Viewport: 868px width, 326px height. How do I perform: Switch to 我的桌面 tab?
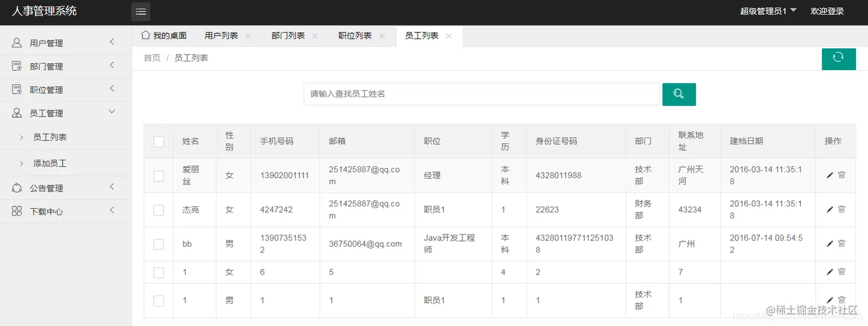[x=164, y=36]
